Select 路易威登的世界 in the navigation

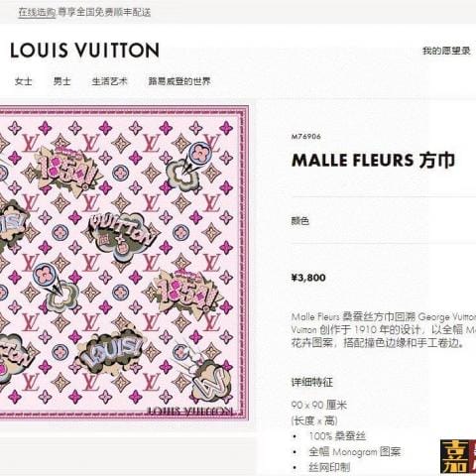click(179, 81)
